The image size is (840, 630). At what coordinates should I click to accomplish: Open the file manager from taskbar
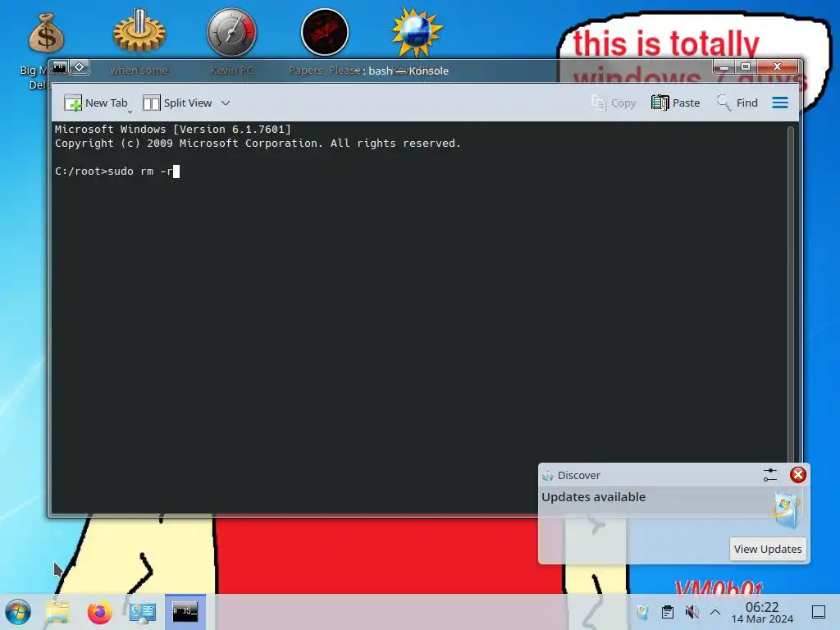pos(57,612)
